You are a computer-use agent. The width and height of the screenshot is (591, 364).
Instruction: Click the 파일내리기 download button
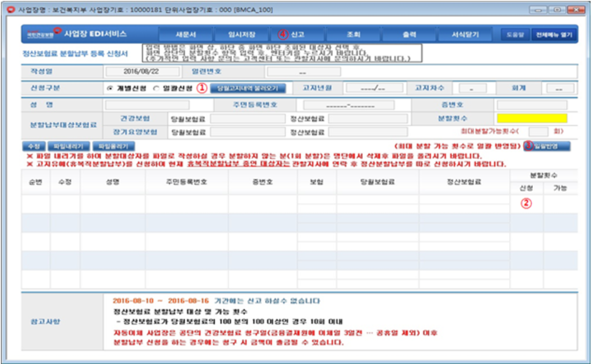pyautogui.click(x=68, y=146)
